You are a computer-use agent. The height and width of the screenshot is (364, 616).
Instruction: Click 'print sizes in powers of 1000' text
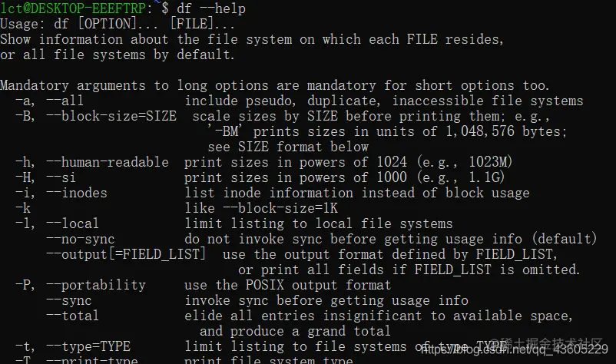(344, 177)
